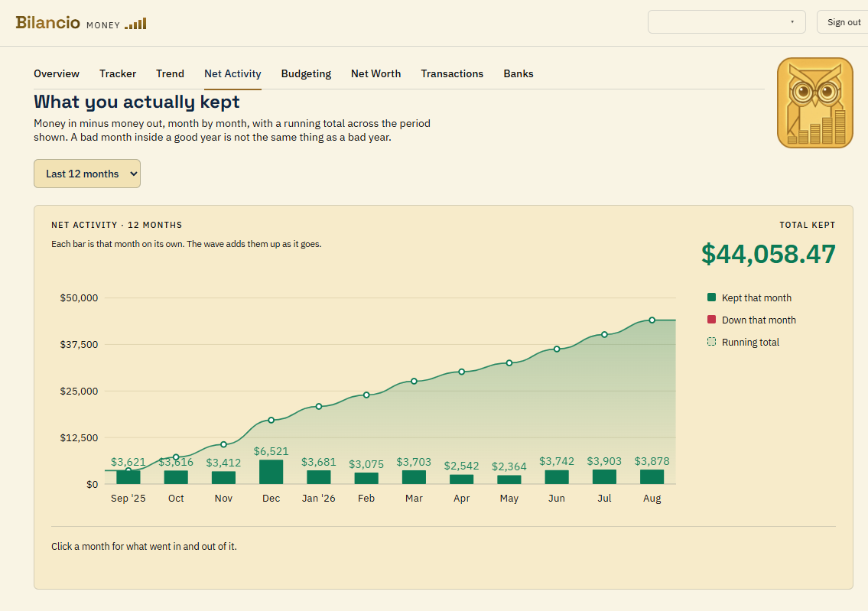This screenshot has width=868, height=611.
Task: Click the Running total legend label
Action: 750,342
